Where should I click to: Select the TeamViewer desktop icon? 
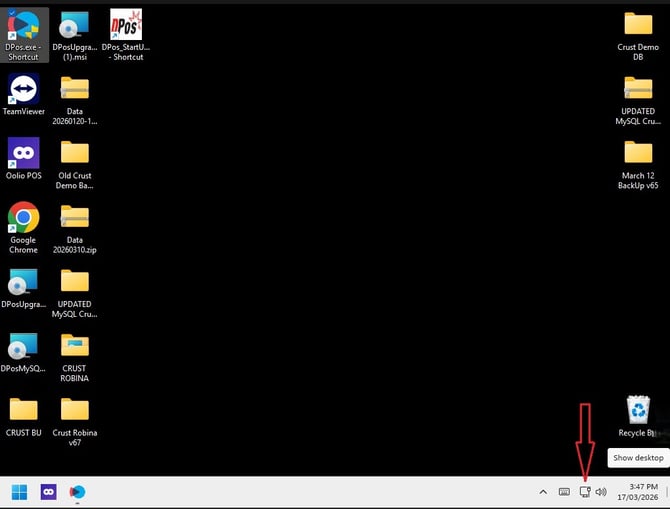[24, 94]
